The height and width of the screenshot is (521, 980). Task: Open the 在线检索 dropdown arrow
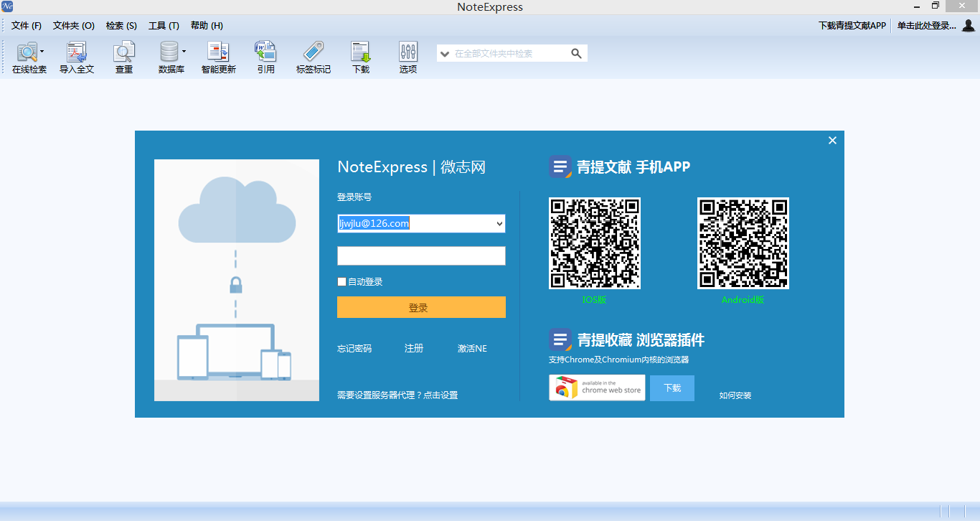point(42,52)
